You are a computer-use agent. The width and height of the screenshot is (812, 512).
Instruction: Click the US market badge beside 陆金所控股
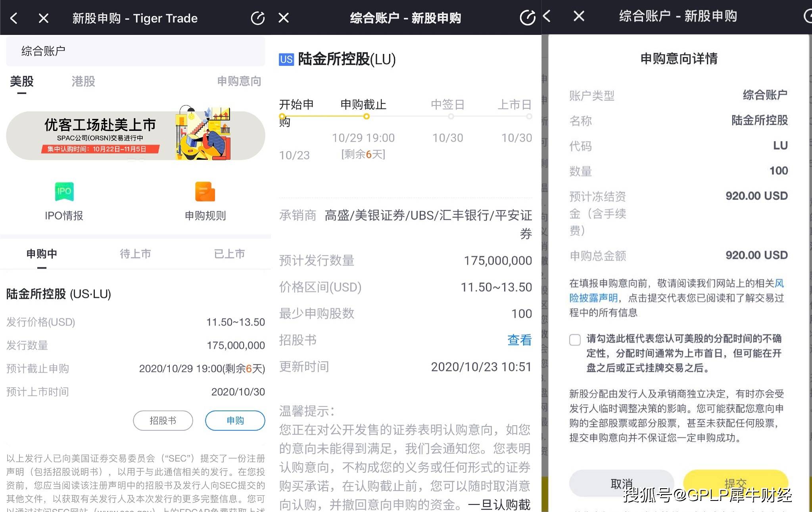click(286, 59)
